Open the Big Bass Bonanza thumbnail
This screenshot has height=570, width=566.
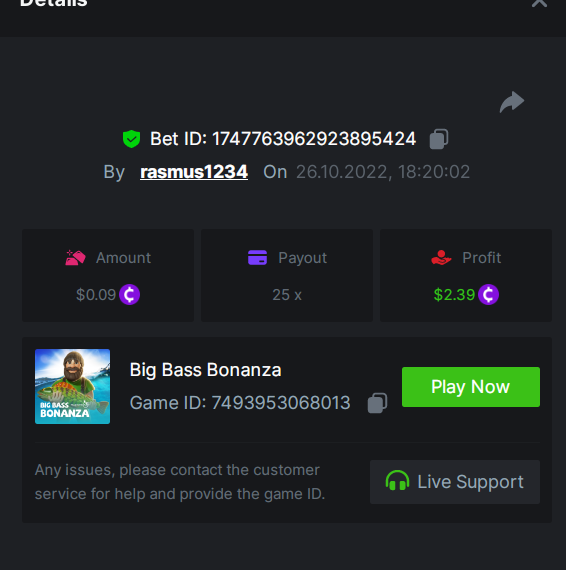[x=72, y=386]
